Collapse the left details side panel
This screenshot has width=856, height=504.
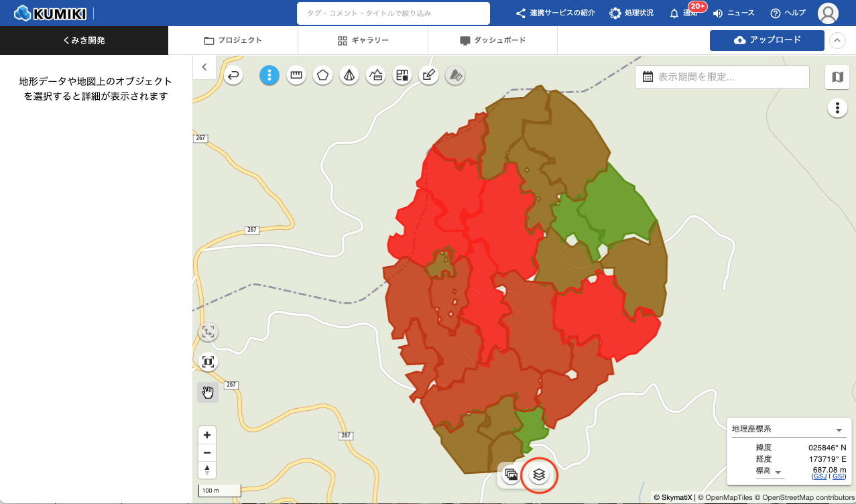204,67
